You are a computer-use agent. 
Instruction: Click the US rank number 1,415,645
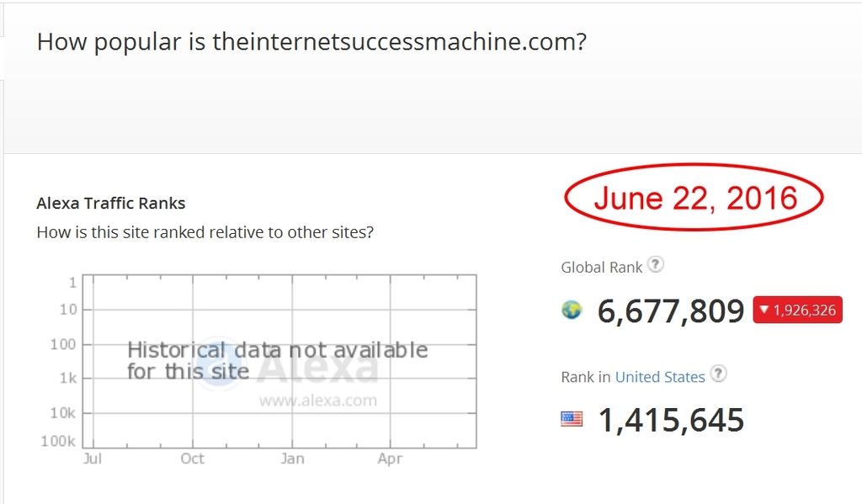671,421
